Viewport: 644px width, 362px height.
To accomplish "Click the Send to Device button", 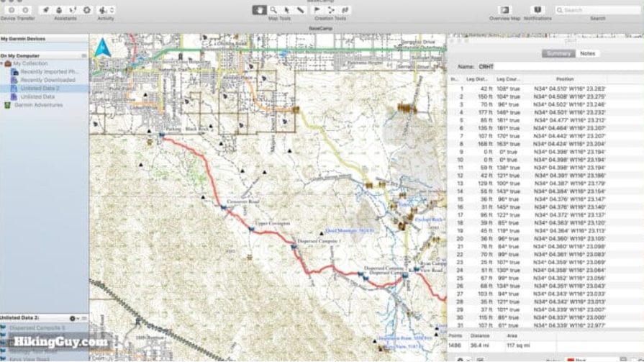I will (12, 10).
